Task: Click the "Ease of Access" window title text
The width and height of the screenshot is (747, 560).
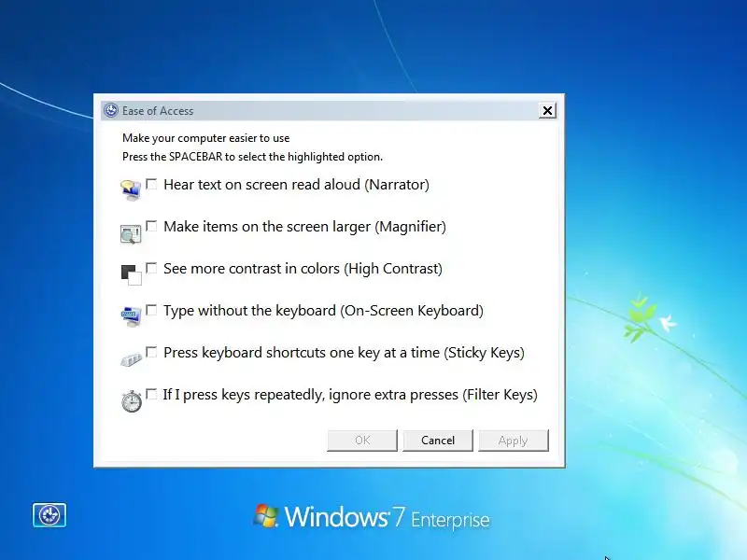Action: coord(158,111)
